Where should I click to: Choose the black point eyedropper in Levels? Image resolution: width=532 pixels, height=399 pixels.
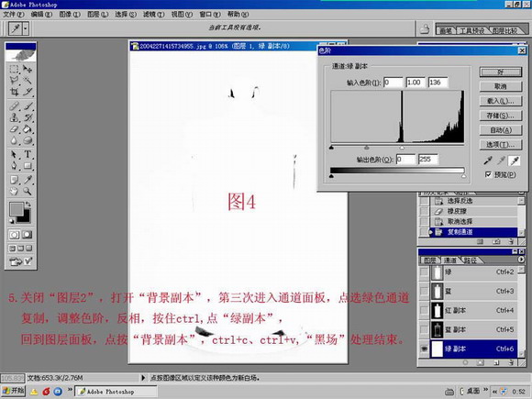[488, 161]
